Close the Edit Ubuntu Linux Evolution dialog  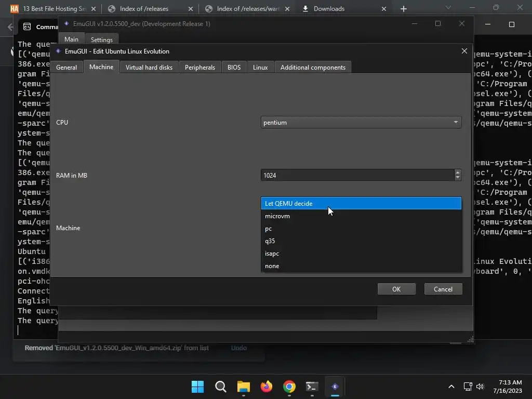click(x=464, y=51)
